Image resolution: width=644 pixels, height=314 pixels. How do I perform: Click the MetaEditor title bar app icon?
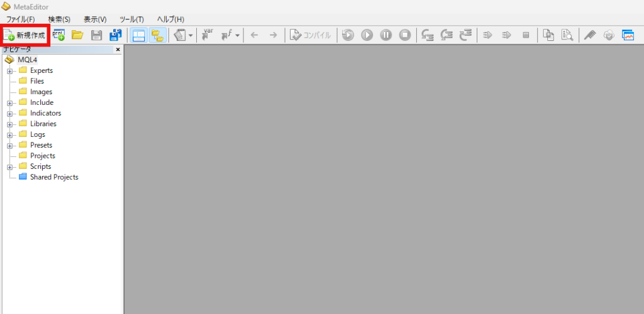tap(6, 6)
